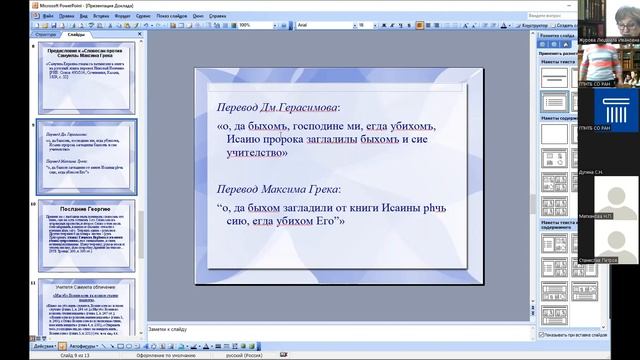640x360 pixels.
Task: Select the Text Box tool
Action: pyautogui.click(x=137, y=346)
